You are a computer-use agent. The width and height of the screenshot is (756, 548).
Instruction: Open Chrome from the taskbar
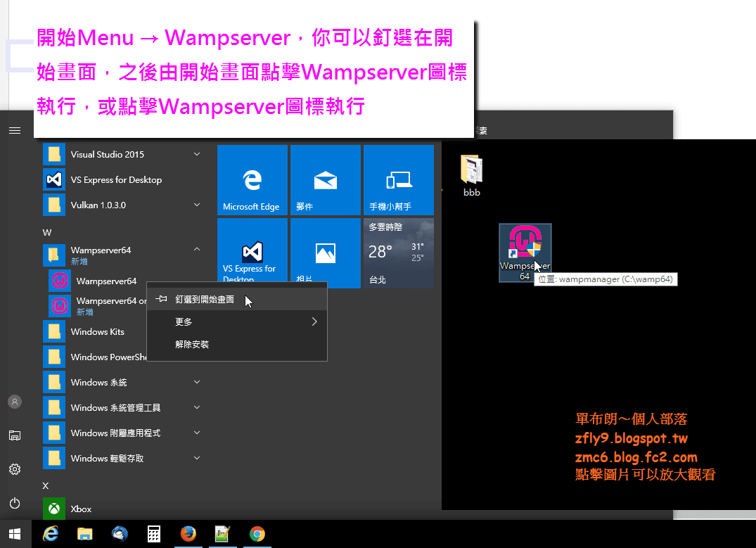point(257,534)
